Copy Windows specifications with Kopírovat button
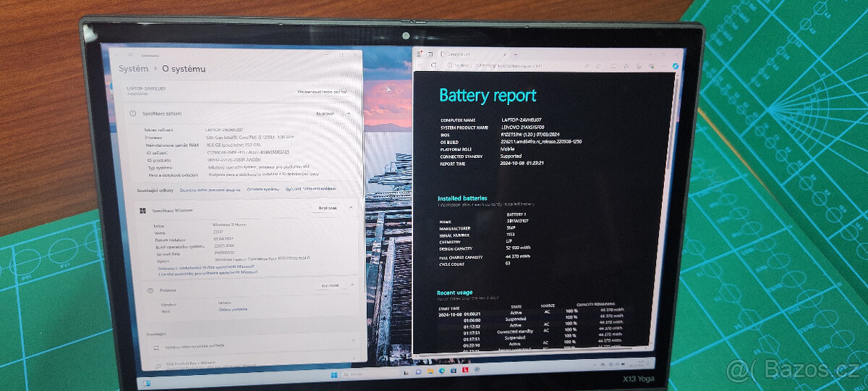This screenshot has width=868, height=391. pyautogui.click(x=328, y=209)
